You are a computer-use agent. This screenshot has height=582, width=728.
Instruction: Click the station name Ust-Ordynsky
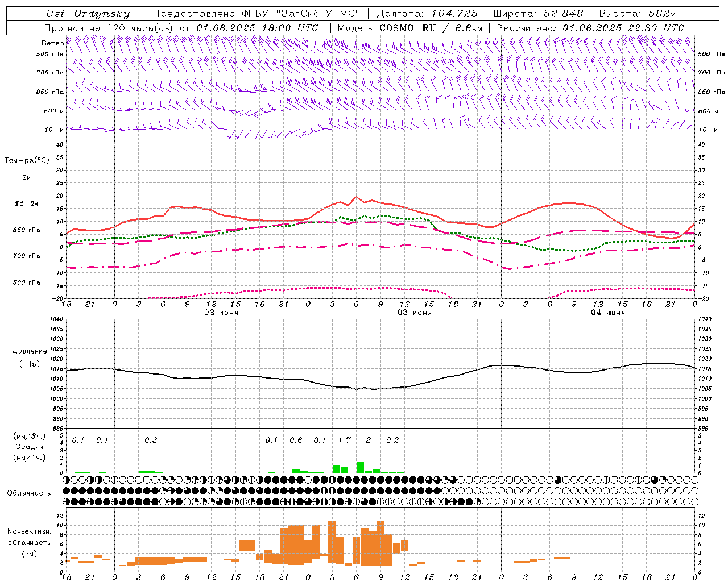[x=88, y=14]
